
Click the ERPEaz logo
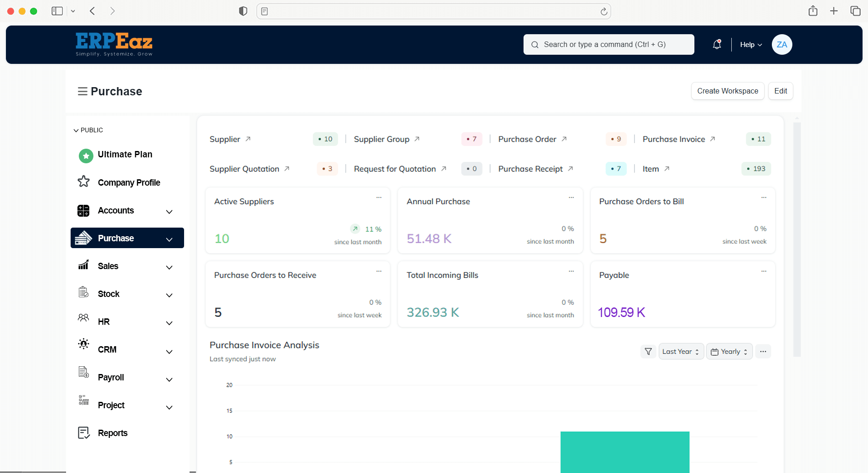point(114,44)
